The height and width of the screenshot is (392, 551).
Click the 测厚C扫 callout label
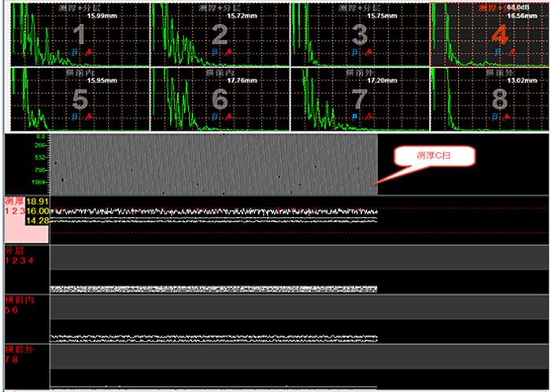tap(435, 157)
